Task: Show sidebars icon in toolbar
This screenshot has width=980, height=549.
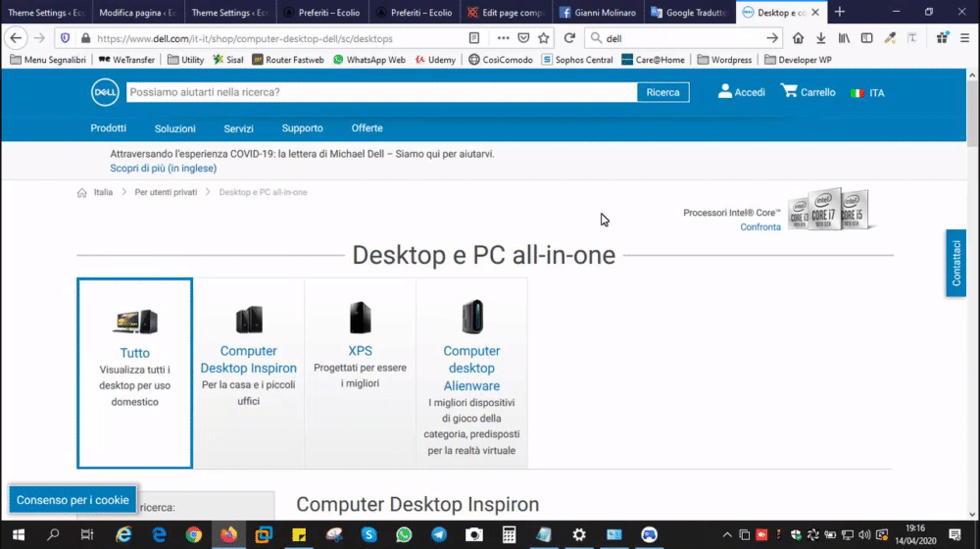Action: click(867, 38)
